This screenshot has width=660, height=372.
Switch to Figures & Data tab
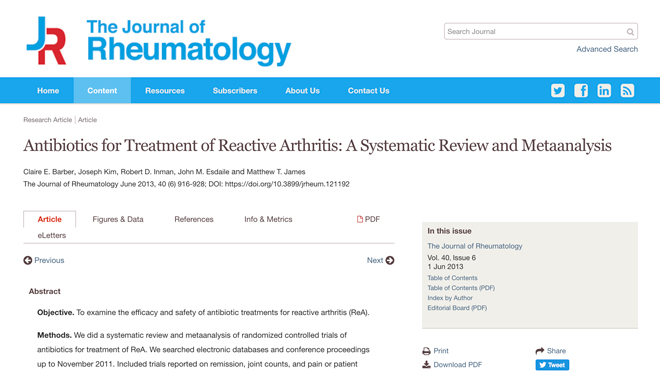(118, 219)
